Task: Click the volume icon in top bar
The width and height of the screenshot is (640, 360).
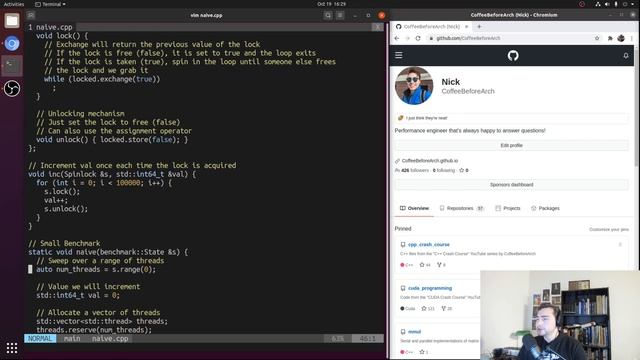Action: click(607, 4)
